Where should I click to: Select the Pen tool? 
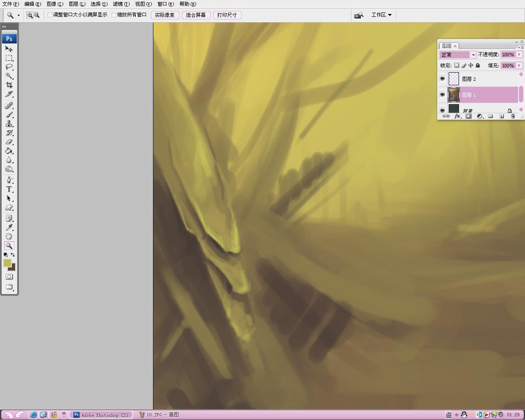(9, 180)
